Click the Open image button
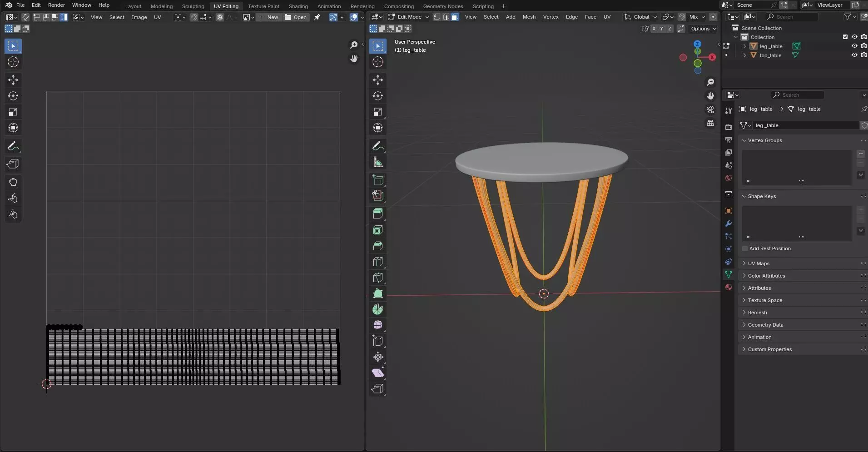 click(x=296, y=17)
